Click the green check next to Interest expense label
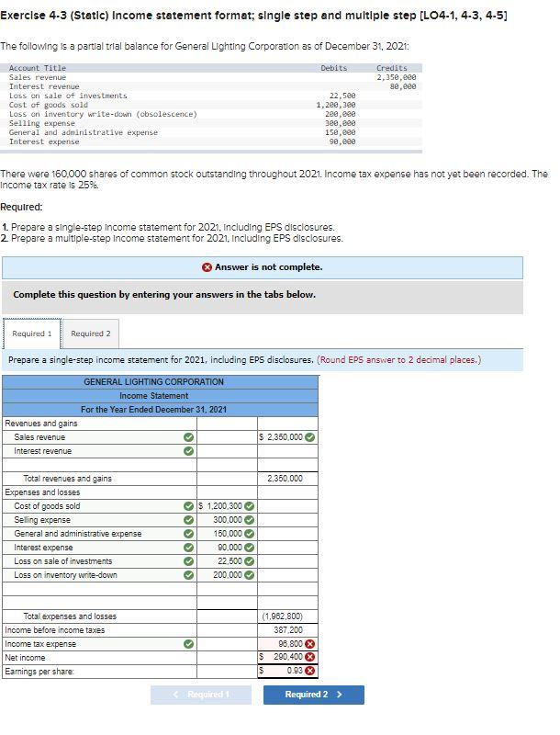Viewport: 560px width, 735px height. click(188, 548)
